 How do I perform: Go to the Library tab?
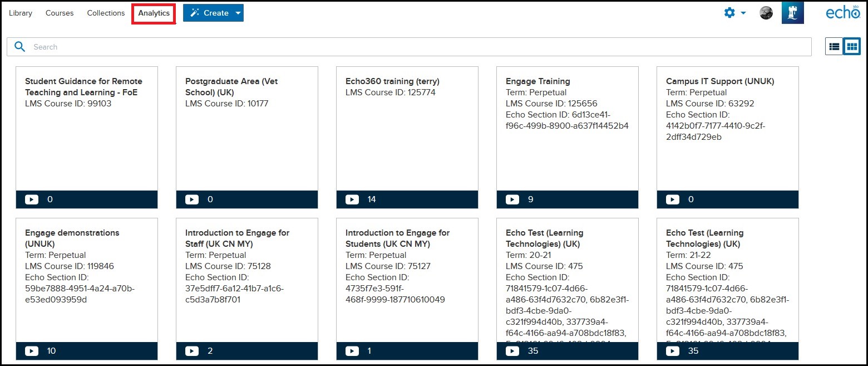21,13
